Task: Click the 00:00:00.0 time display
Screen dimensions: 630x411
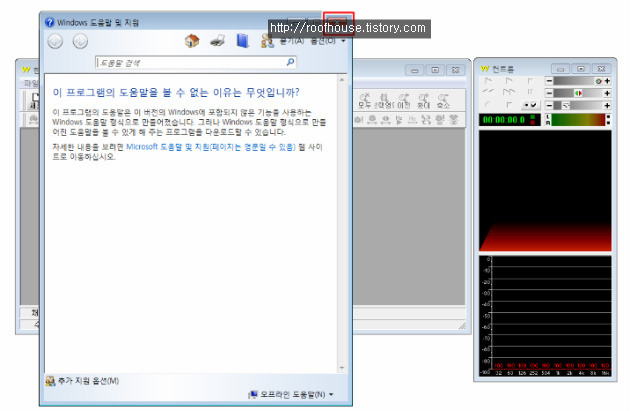Action: [509, 119]
